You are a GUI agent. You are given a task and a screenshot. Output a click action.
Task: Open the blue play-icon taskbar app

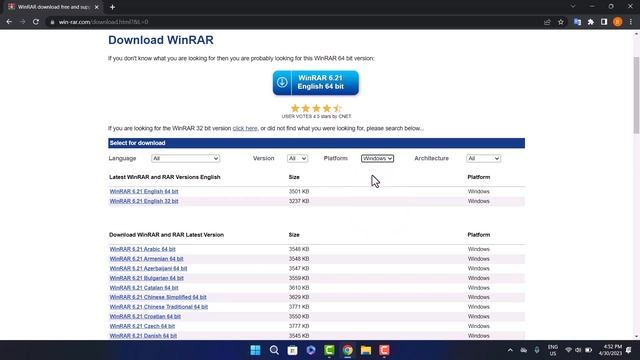pyautogui.click(x=311, y=350)
